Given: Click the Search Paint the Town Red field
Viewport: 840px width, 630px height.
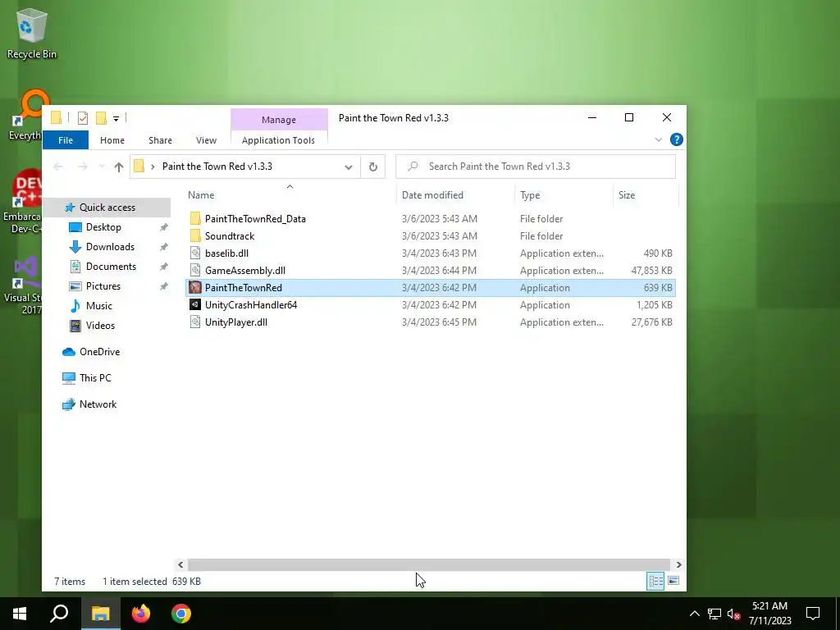Looking at the screenshot, I should pos(536,167).
